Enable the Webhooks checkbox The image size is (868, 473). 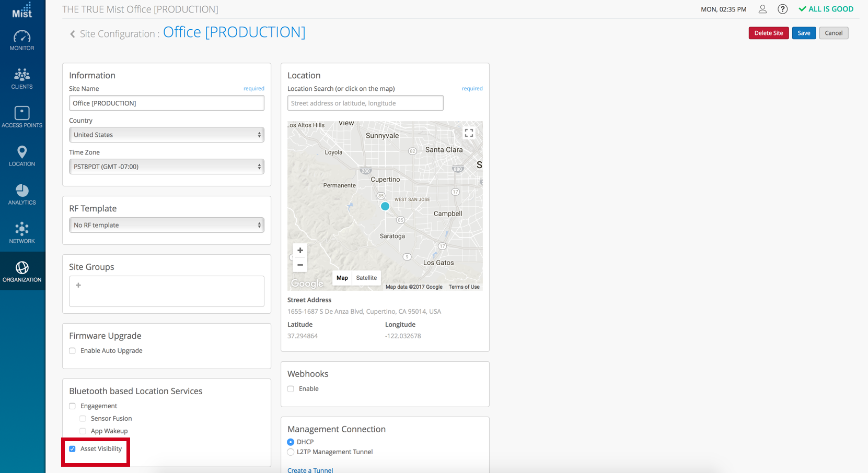click(x=291, y=389)
